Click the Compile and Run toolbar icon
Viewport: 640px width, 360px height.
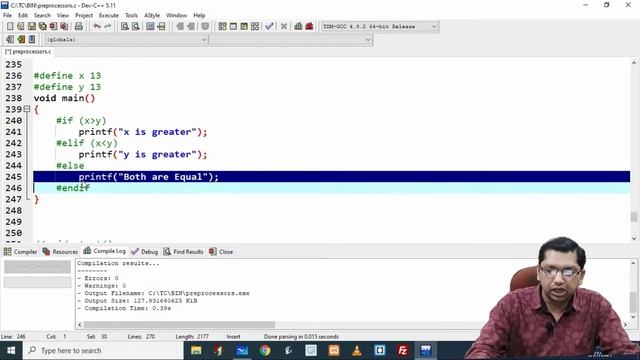[244, 27]
